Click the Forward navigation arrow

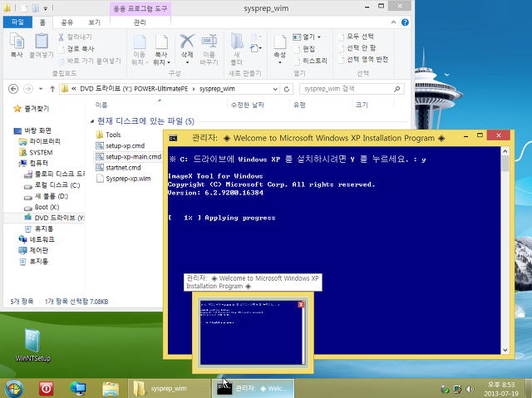(28, 89)
